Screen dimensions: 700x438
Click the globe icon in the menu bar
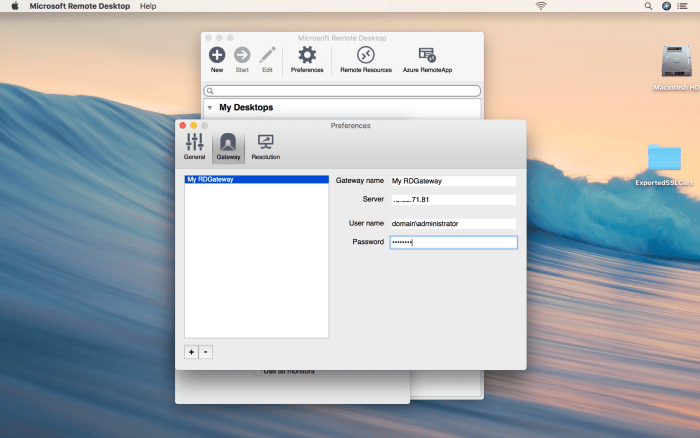coord(666,6)
